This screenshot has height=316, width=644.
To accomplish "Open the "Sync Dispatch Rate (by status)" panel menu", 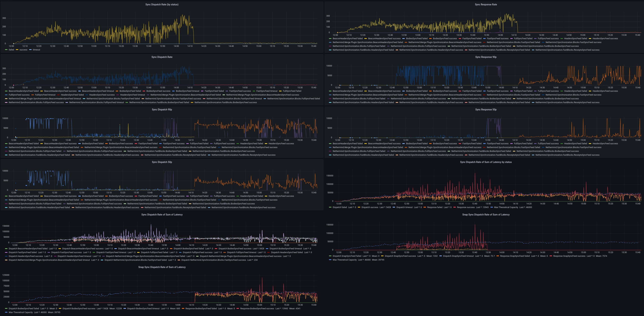I will pos(162,4).
